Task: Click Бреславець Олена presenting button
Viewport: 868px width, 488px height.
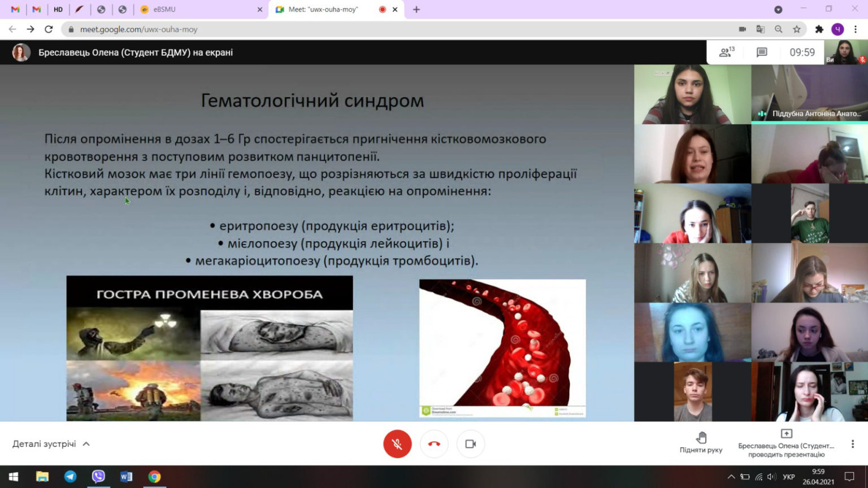Action: click(x=786, y=443)
